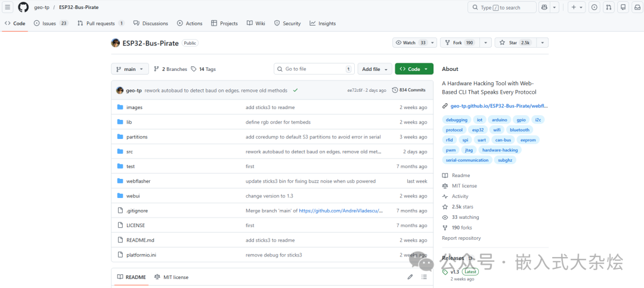Viewport: 644px width, 288px height.
Task: Expand the Add file dropdown
Action: (x=375, y=69)
